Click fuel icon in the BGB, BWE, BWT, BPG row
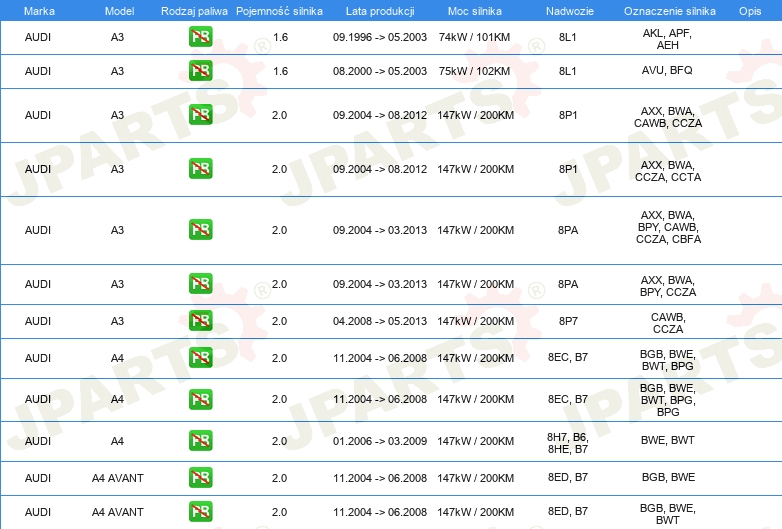 200,357
